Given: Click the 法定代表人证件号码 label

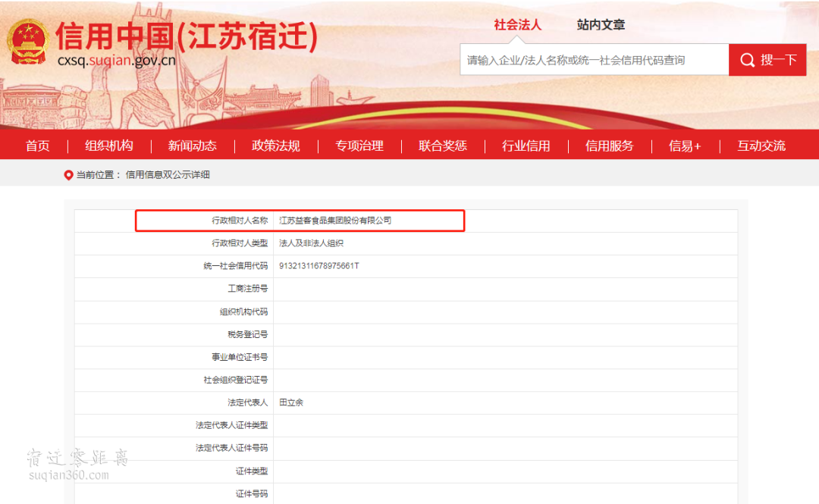Looking at the screenshot, I should 232,448.
